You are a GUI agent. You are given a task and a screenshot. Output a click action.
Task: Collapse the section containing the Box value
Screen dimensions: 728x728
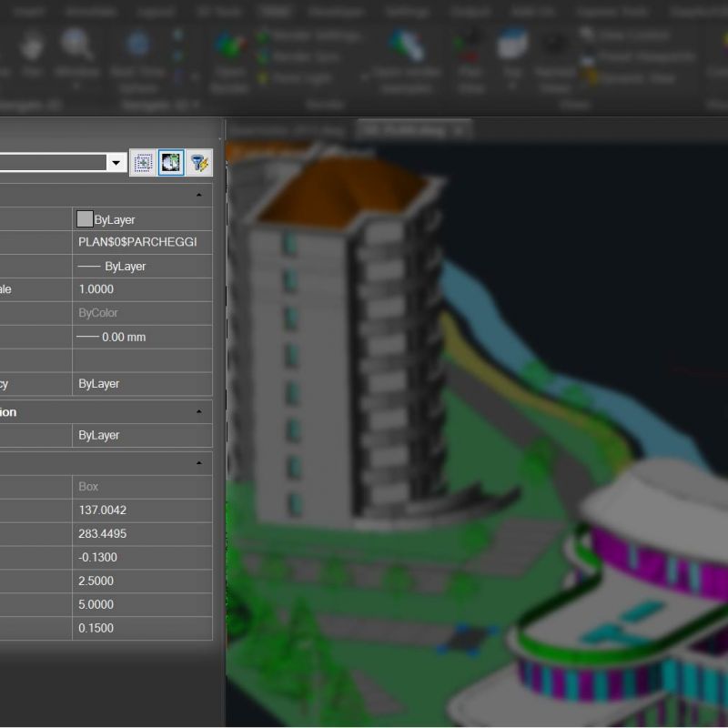tap(198, 463)
